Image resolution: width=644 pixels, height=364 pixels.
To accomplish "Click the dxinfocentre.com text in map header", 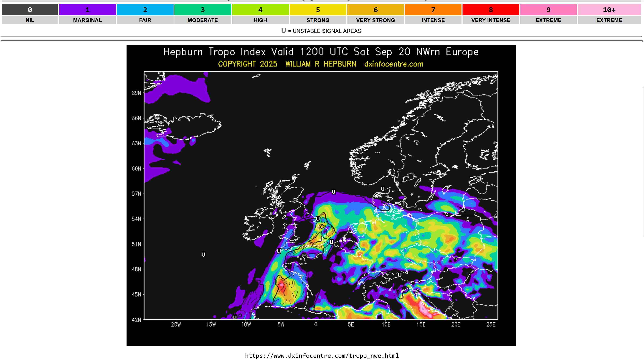I will tap(394, 64).
